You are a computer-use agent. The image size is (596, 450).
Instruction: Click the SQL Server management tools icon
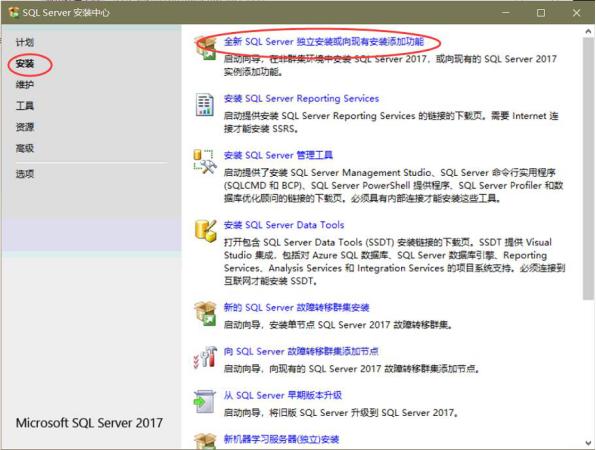click(x=205, y=162)
